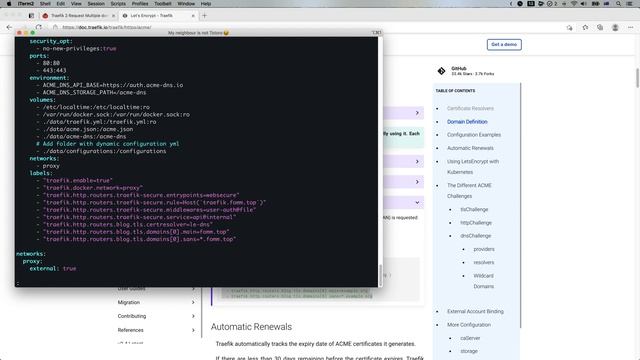Viewport: 640px width, 360px height.
Task: Reload the page with the refresh icon
Action: 38,27
